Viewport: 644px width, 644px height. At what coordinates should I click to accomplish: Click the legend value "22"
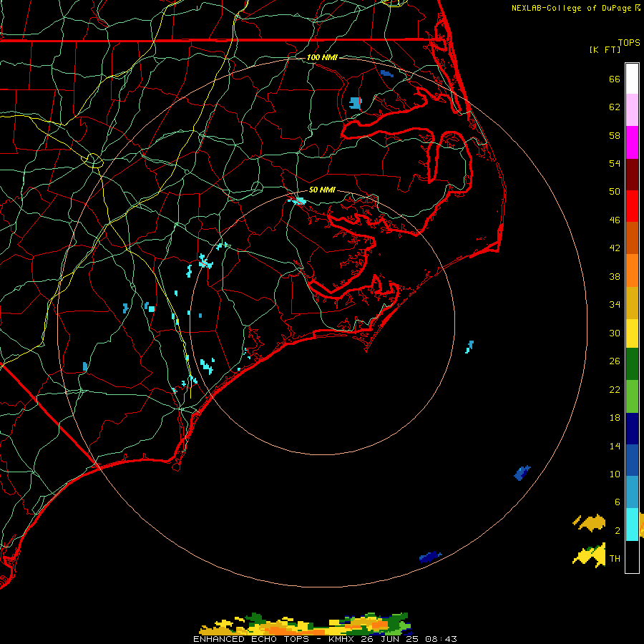point(615,389)
